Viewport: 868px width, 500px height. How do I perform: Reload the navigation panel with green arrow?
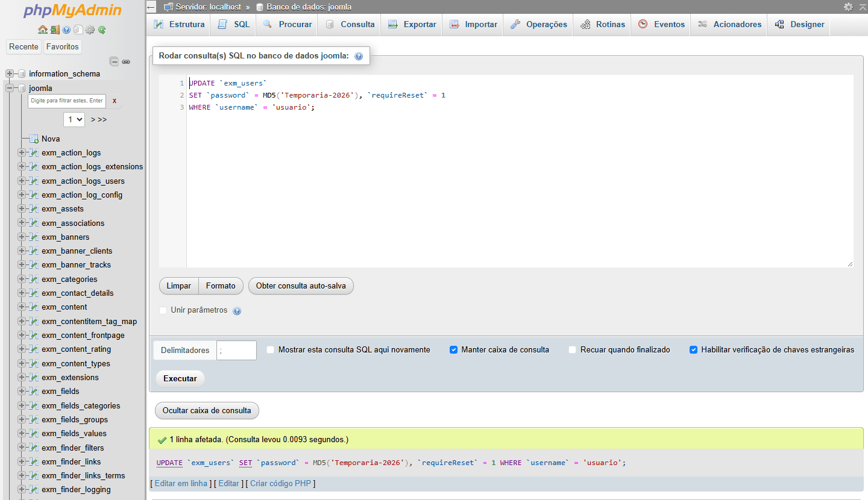point(102,30)
